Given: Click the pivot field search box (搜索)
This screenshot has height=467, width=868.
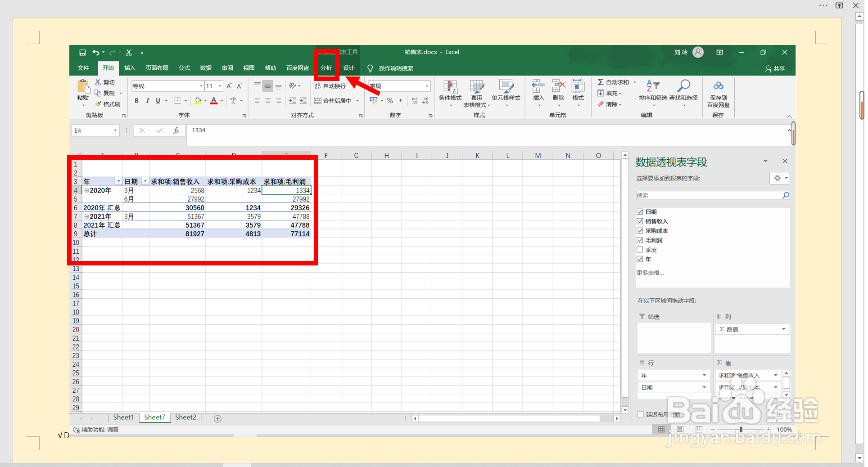Looking at the screenshot, I should pyautogui.click(x=713, y=195).
